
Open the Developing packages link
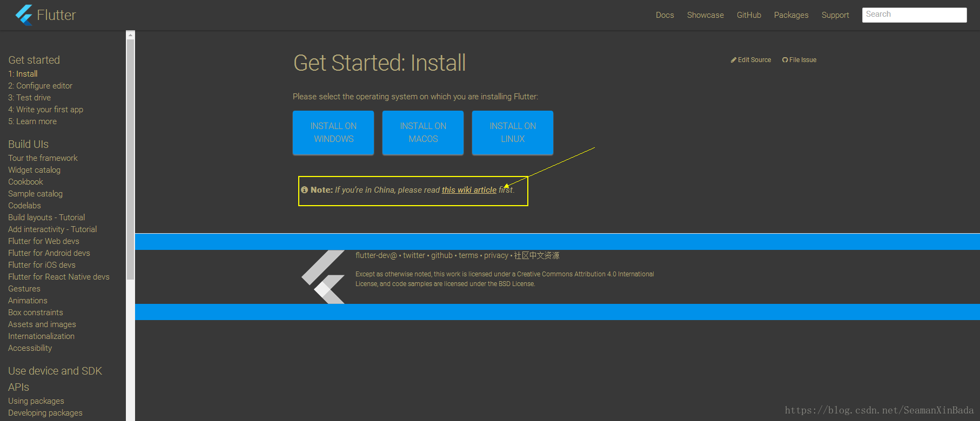click(45, 413)
